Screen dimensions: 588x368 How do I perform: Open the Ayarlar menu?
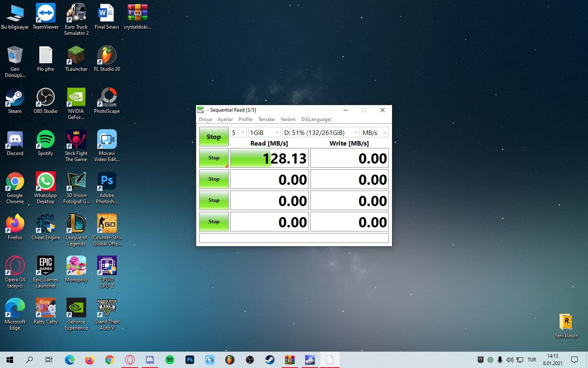pos(225,119)
